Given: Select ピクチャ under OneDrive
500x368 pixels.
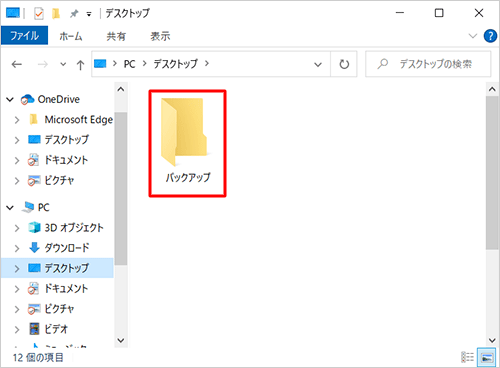Looking at the screenshot, I should click(x=59, y=180).
